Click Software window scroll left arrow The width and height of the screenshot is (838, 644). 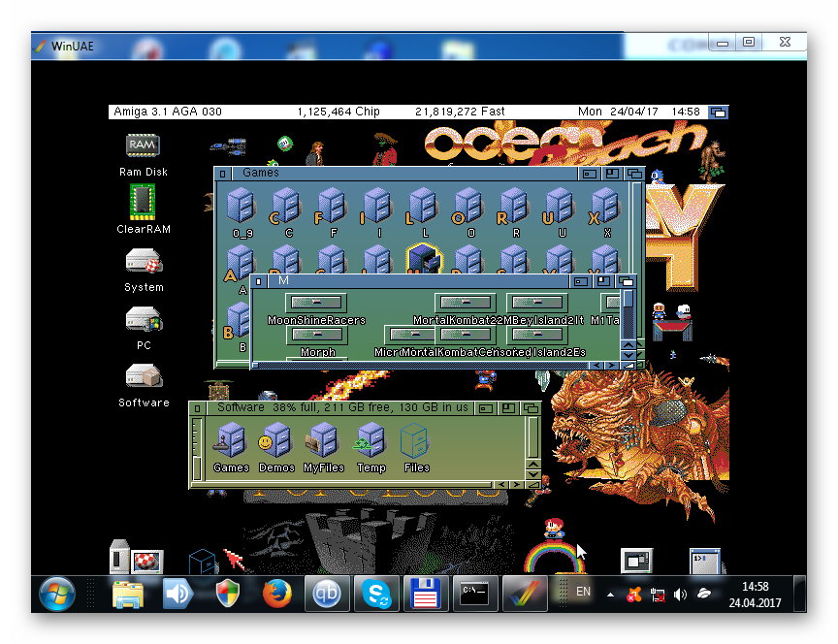click(501, 484)
